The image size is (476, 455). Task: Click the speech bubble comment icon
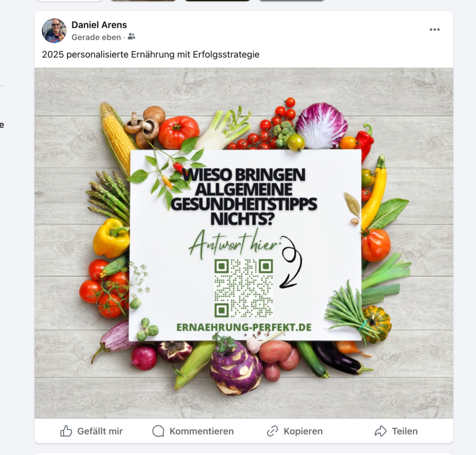point(158,431)
